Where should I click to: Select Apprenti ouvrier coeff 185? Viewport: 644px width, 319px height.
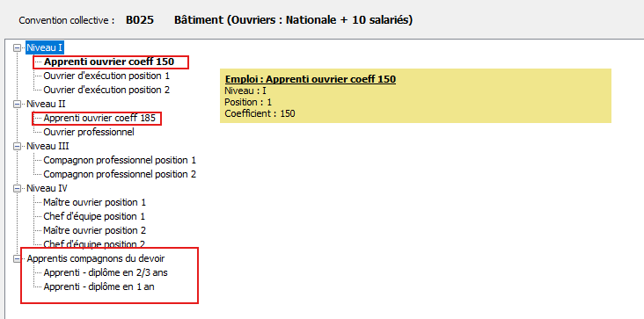point(99,119)
